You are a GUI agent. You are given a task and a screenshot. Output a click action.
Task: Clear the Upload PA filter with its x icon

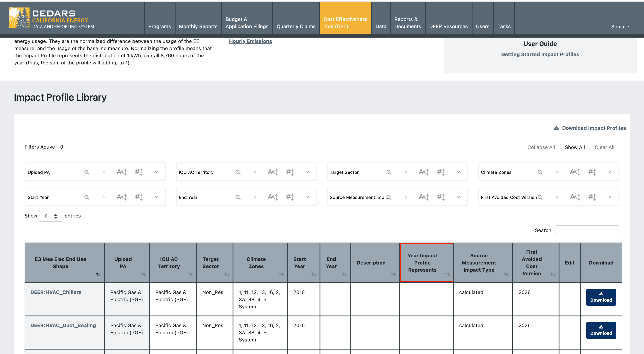(104, 172)
